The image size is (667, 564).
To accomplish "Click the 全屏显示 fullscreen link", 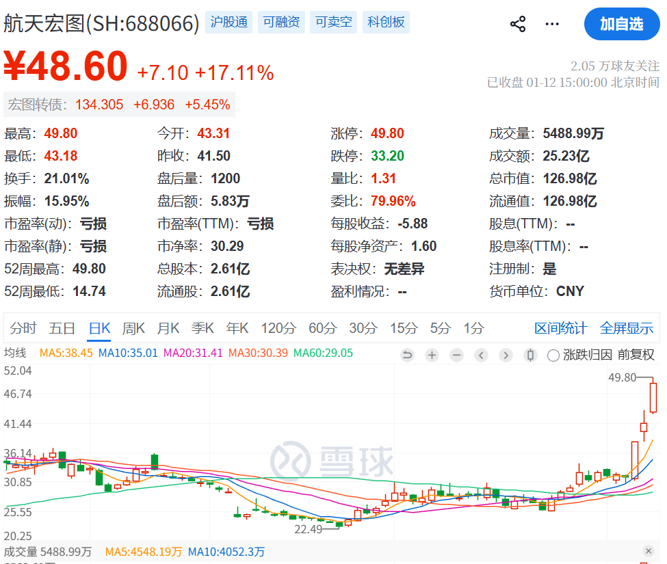I will coord(626,328).
